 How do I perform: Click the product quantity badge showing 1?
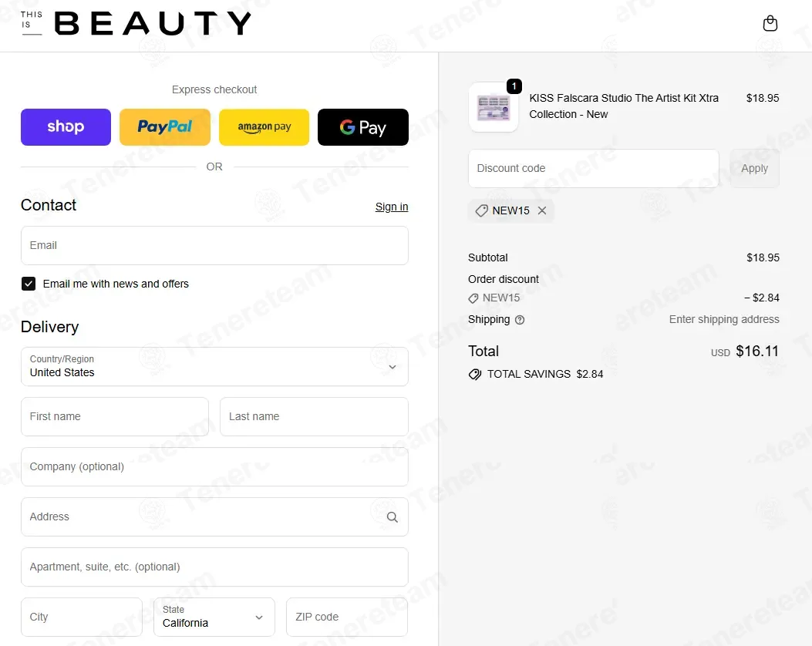pyautogui.click(x=514, y=86)
